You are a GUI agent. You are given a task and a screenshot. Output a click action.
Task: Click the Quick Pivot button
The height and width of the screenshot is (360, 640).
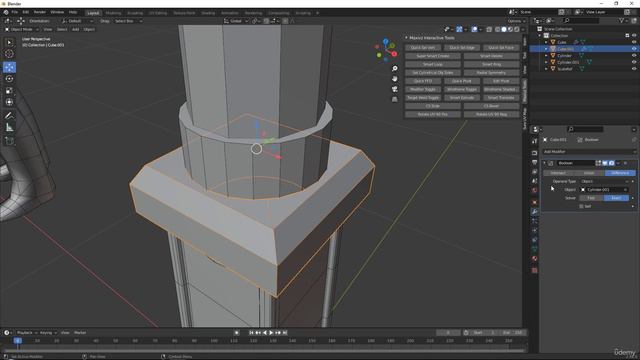pyautogui.click(x=462, y=81)
